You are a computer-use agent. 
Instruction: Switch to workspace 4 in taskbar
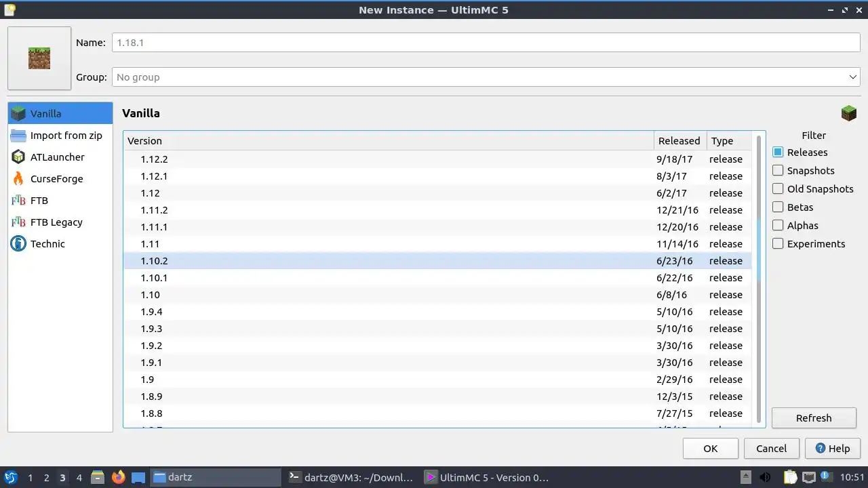[x=79, y=478]
